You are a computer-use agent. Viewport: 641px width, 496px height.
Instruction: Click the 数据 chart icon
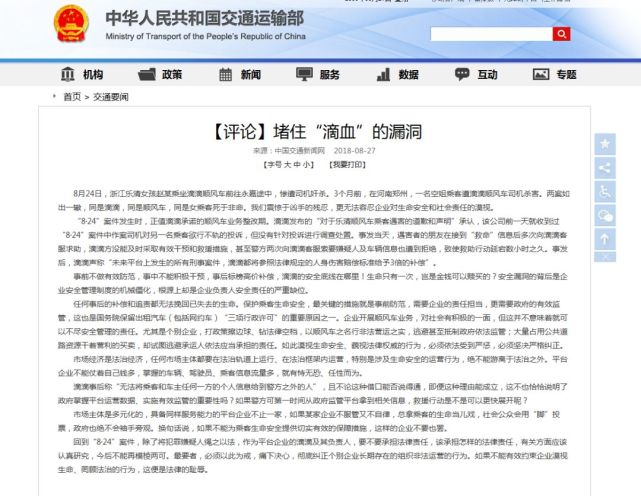(x=382, y=74)
